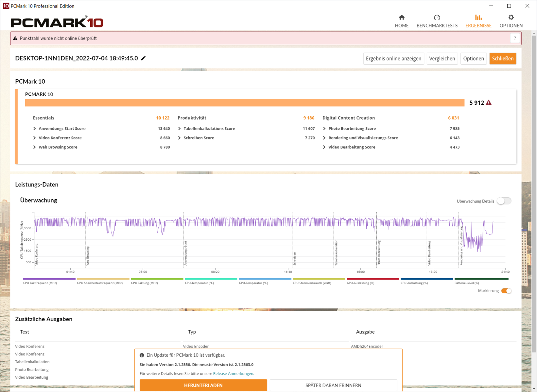
Task: Click the Video Encoder type cell
Action: point(196,346)
